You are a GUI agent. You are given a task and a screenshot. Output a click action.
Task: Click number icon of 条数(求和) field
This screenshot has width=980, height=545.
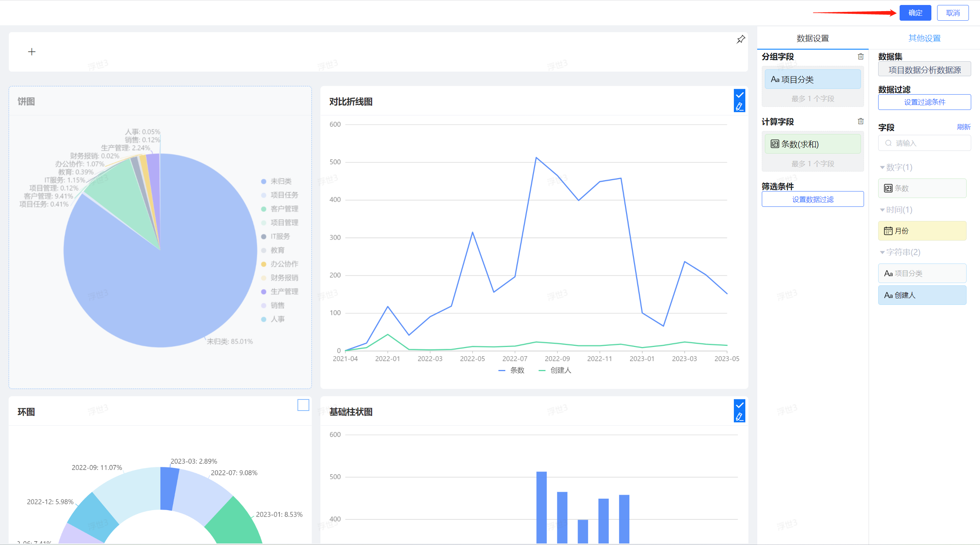point(775,144)
